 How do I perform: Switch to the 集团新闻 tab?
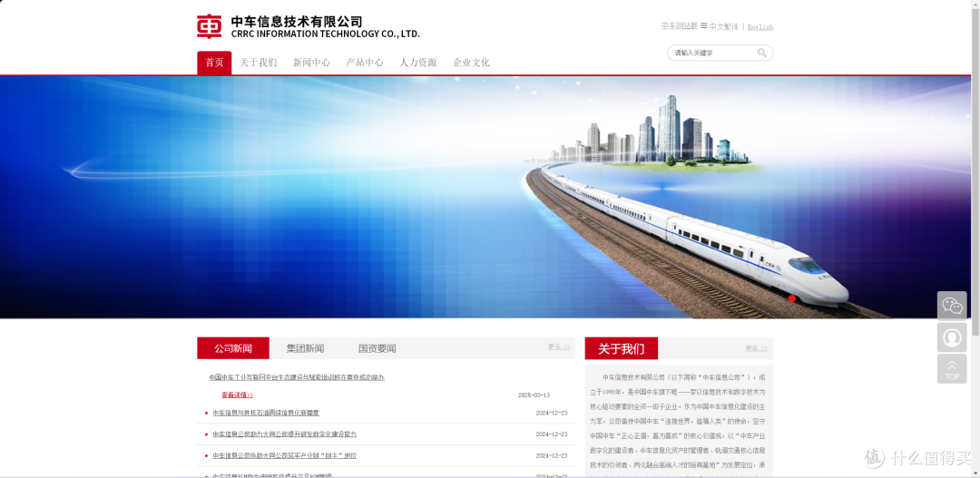pos(305,348)
